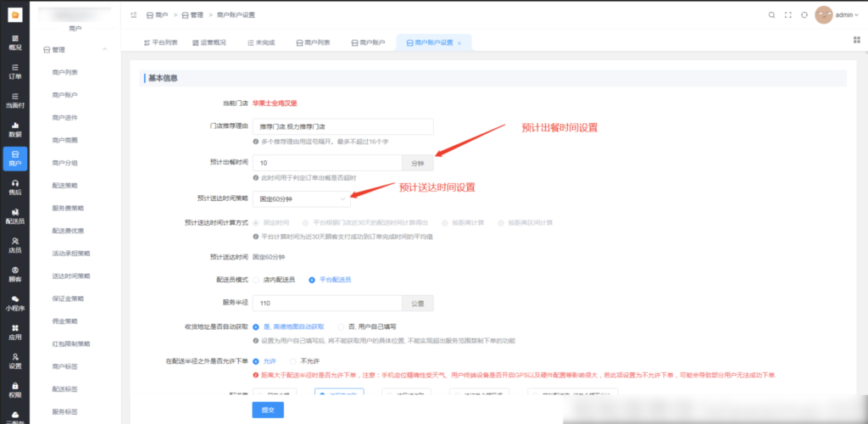Viewport: 868px width, 424px height.
Task: Open 红包限制策略 in the side menu
Action: pos(71,343)
